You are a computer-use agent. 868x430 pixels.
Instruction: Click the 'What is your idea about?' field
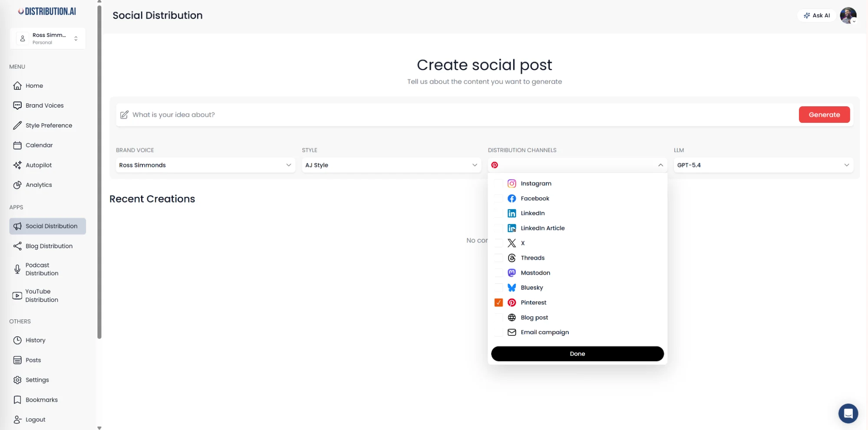pos(456,115)
